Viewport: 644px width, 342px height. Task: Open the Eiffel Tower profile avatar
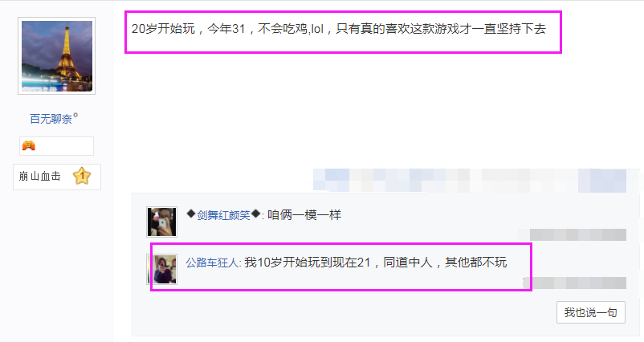(x=57, y=56)
